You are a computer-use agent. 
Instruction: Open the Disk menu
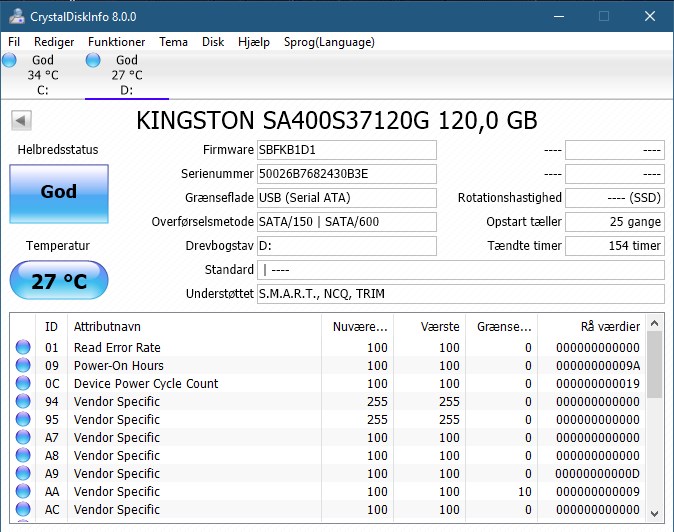(x=213, y=42)
